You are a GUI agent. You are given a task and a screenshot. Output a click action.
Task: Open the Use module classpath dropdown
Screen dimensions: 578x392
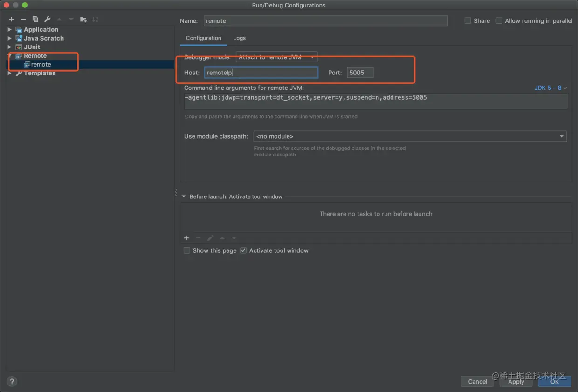click(x=410, y=136)
